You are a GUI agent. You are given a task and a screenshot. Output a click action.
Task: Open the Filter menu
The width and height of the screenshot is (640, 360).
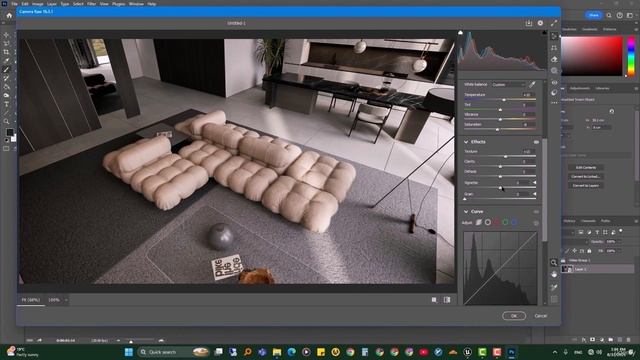[91, 4]
